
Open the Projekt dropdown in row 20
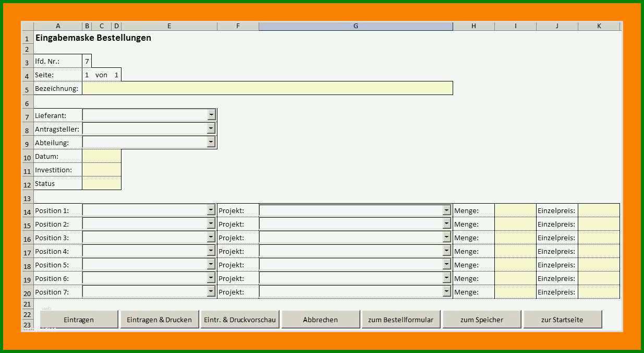point(446,291)
